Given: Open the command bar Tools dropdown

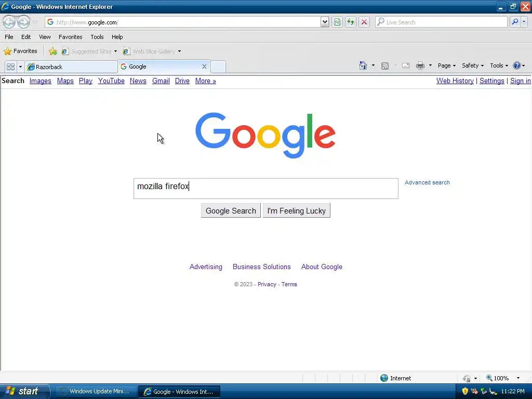Looking at the screenshot, I should pos(499,65).
